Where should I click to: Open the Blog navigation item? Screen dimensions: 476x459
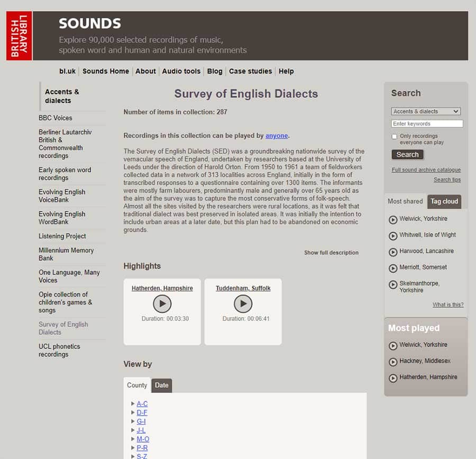pos(215,71)
